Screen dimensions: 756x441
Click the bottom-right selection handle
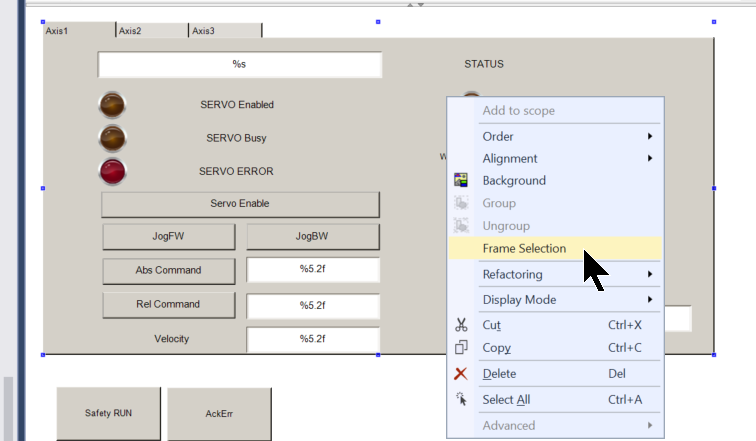click(714, 355)
